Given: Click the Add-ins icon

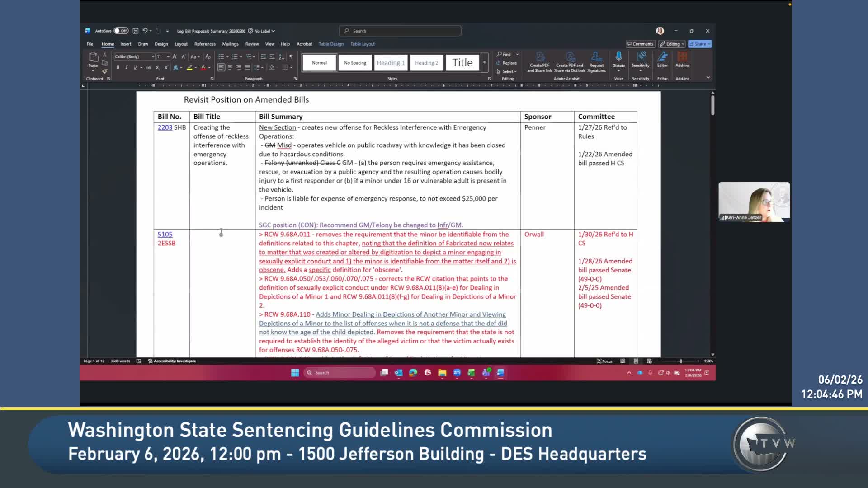Looking at the screenshot, I should pyautogui.click(x=682, y=59).
